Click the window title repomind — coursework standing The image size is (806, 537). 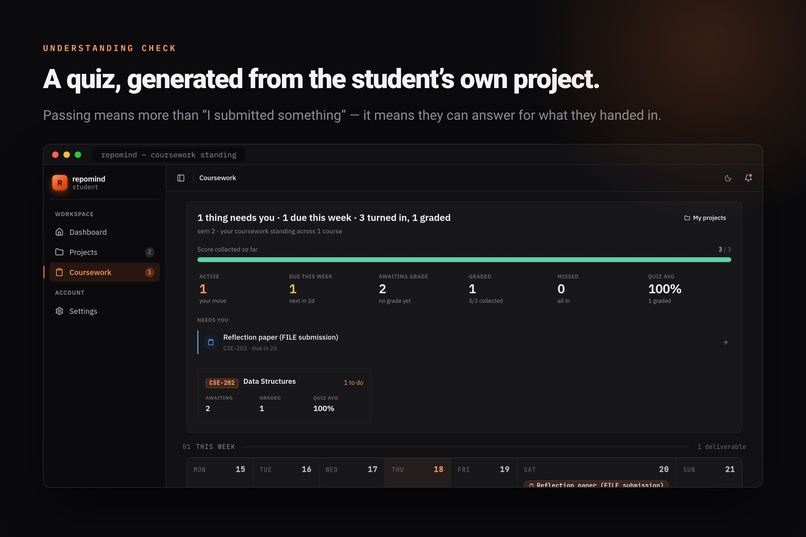pyautogui.click(x=169, y=155)
